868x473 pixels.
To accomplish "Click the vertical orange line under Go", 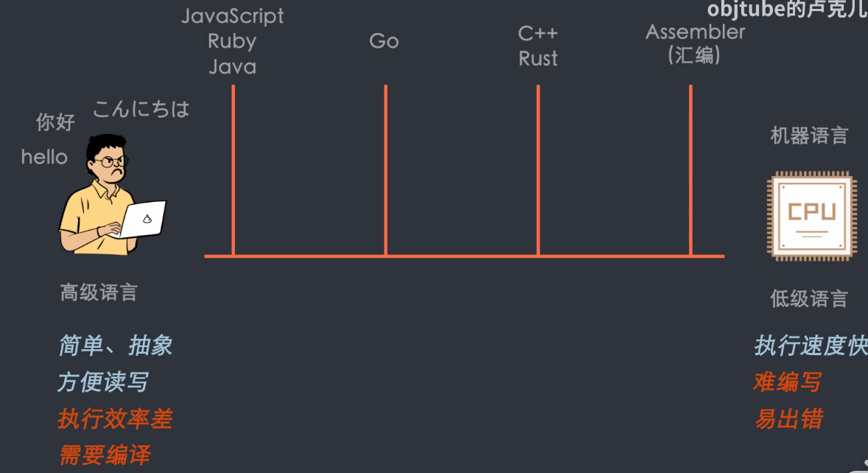I will point(385,169).
